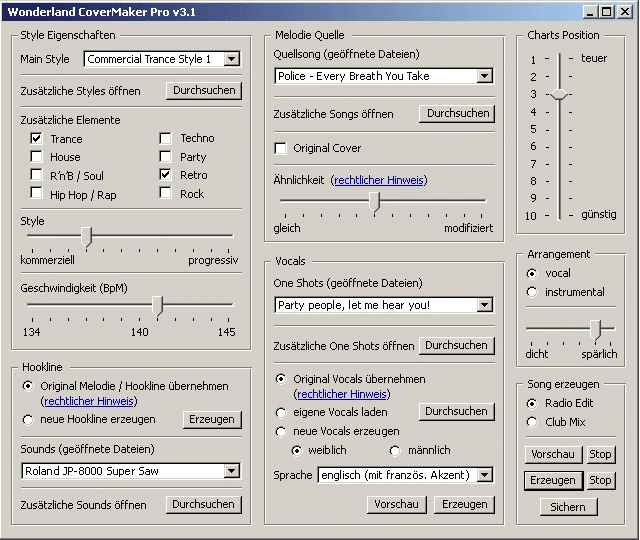
Task: Open the Main Style dropdown
Action: [x=231, y=60]
